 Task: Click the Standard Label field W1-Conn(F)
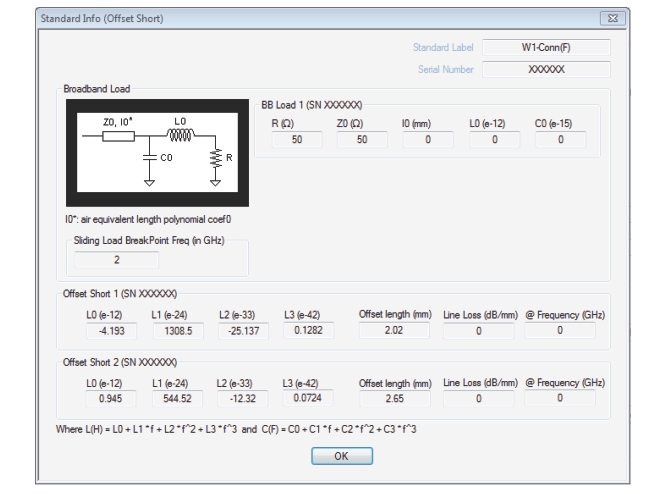(x=546, y=47)
